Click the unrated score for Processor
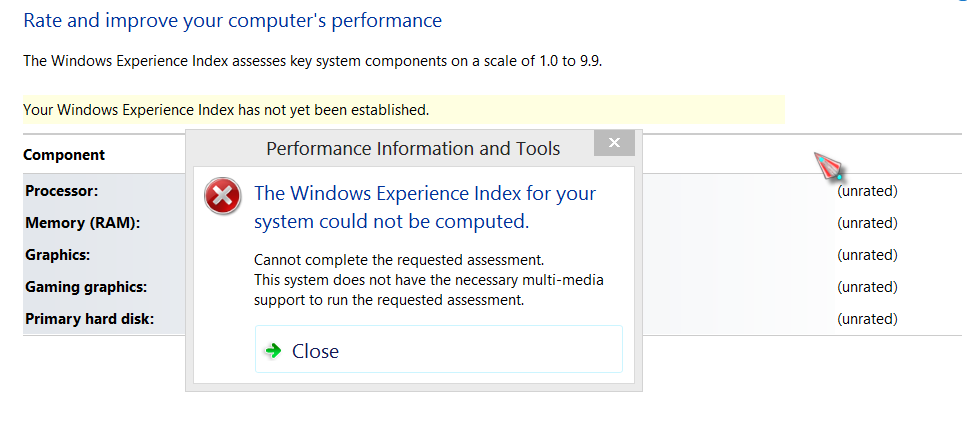967x424 pixels. click(x=867, y=191)
